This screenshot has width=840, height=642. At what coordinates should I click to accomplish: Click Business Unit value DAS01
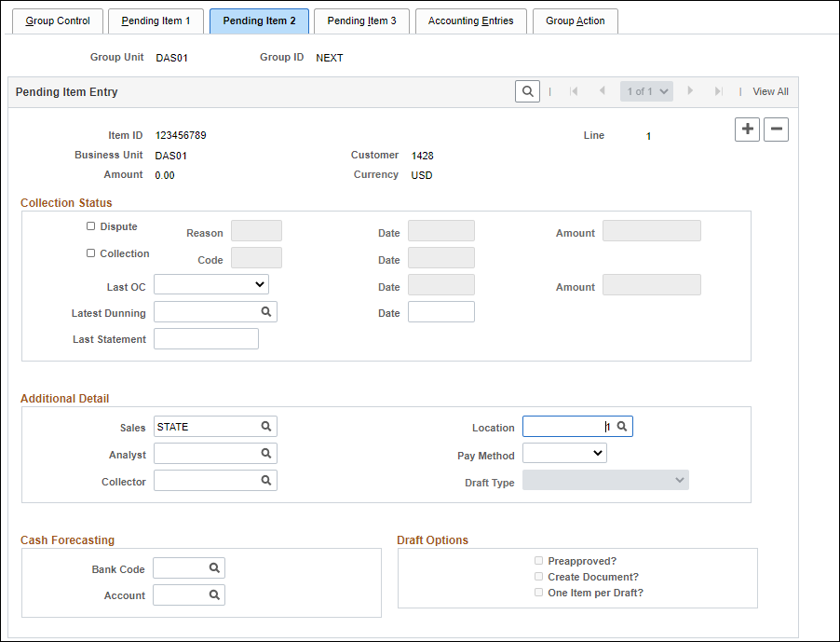(171, 156)
